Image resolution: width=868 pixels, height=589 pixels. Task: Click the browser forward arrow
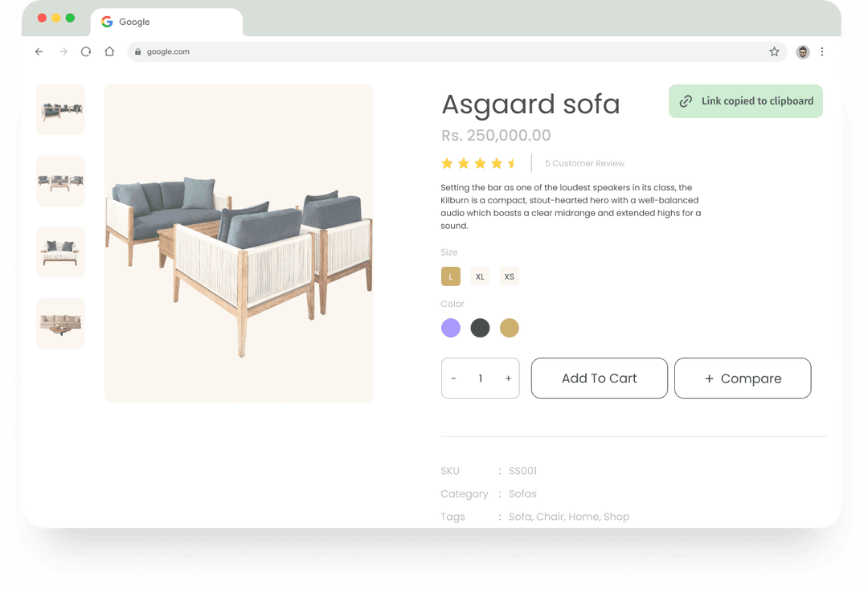63,51
